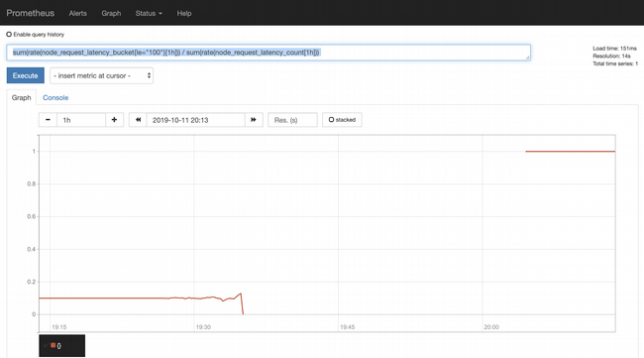This screenshot has height=358, width=644.
Task: Open the Help page
Action: pos(184,13)
